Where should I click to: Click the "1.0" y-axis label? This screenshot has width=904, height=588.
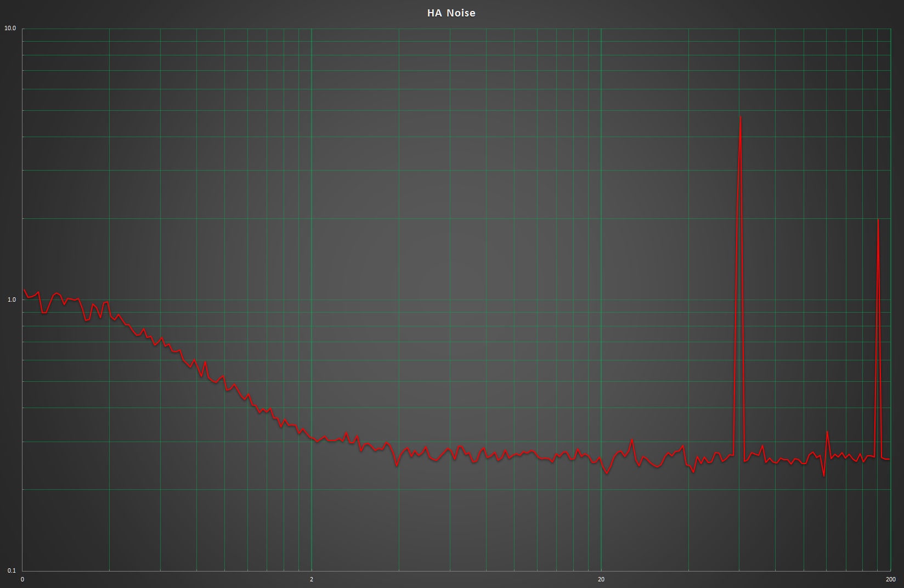pyautogui.click(x=12, y=299)
